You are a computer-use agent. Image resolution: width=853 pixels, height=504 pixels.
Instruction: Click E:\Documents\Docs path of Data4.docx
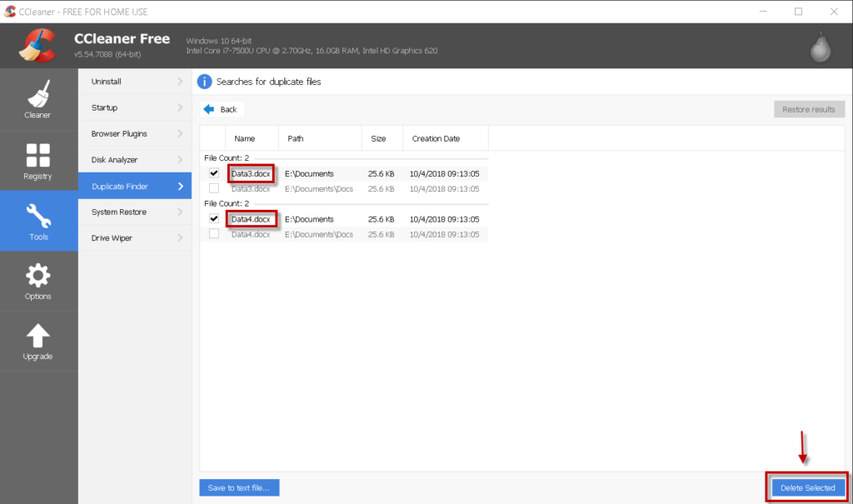click(x=319, y=235)
